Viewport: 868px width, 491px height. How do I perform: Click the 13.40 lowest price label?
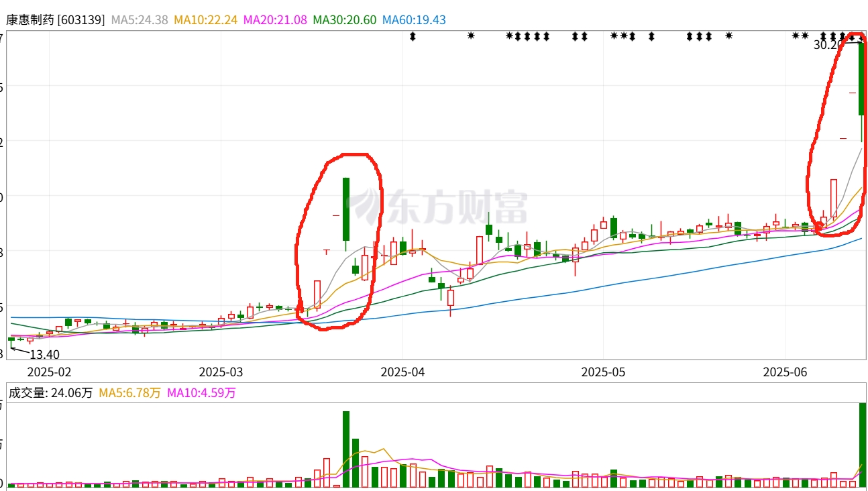click(x=46, y=354)
